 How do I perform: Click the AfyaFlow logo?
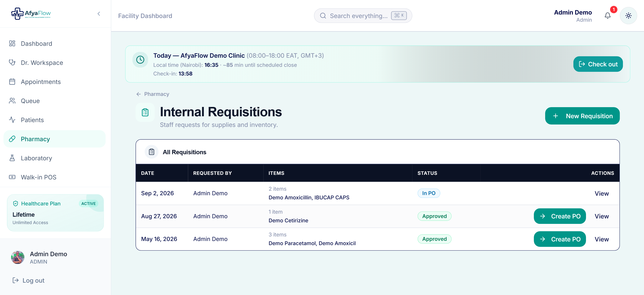click(31, 13)
